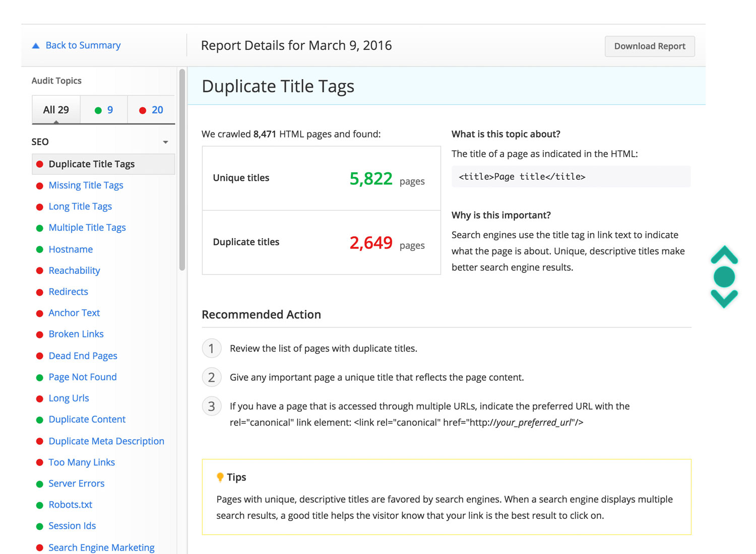The height and width of the screenshot is (554, 756).
Task: Click the Report Details for March 9, 2016 title
Action: tap(296, 45)
